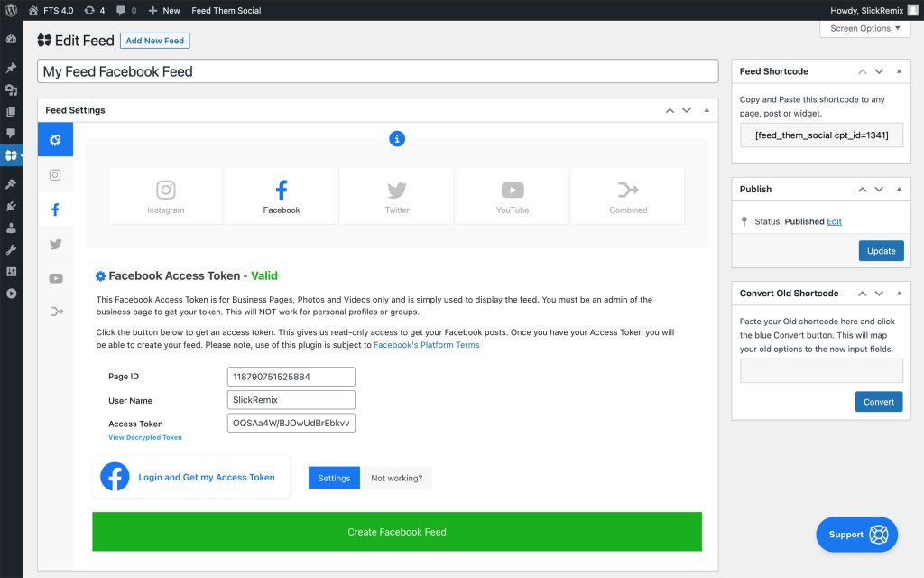Collapse the admin menu with the arrow icon

pos(11,294)
